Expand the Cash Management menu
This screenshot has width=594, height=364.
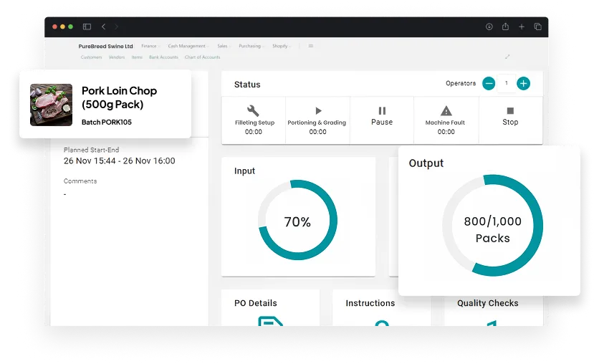(188, 46)
